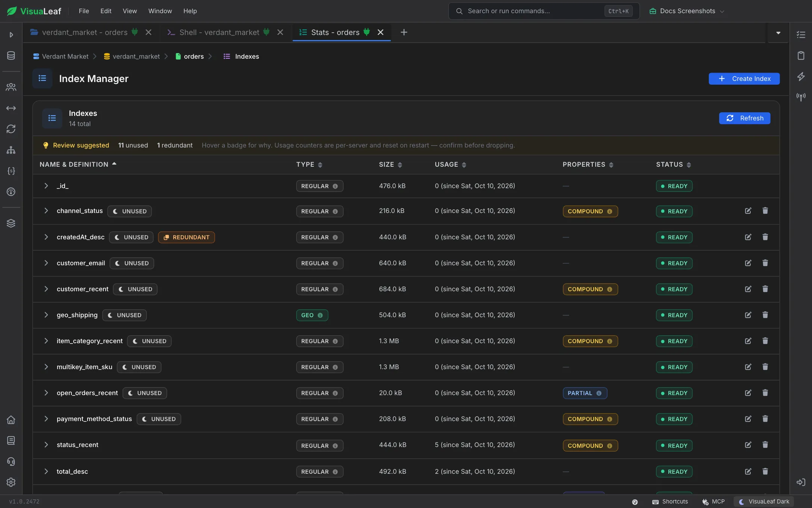The image size is (812, 508).
Task: Expand the channel_status index row
Action: (46, 211)
